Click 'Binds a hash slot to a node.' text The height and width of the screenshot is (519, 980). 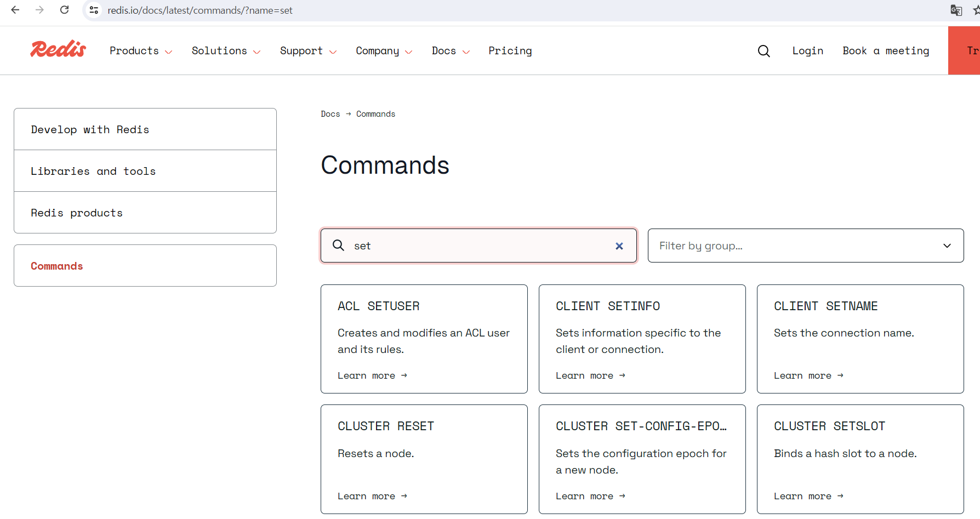pyautogui.click(x=845, y=453)
